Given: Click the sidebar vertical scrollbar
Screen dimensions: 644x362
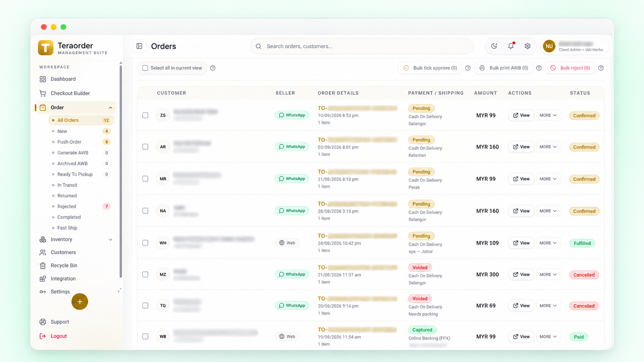Looking at the screenshot, I should tap(121, 171).
